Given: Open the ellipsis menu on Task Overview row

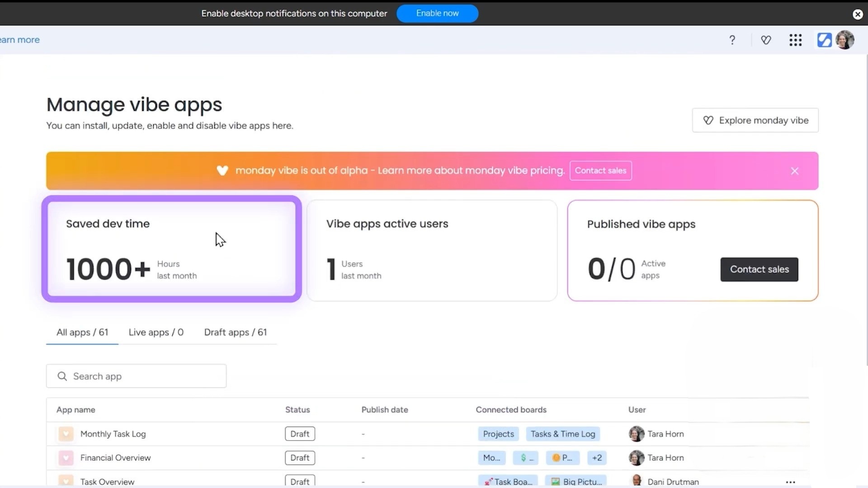Looking at the screenshot, I should click(x=790, y=482).
